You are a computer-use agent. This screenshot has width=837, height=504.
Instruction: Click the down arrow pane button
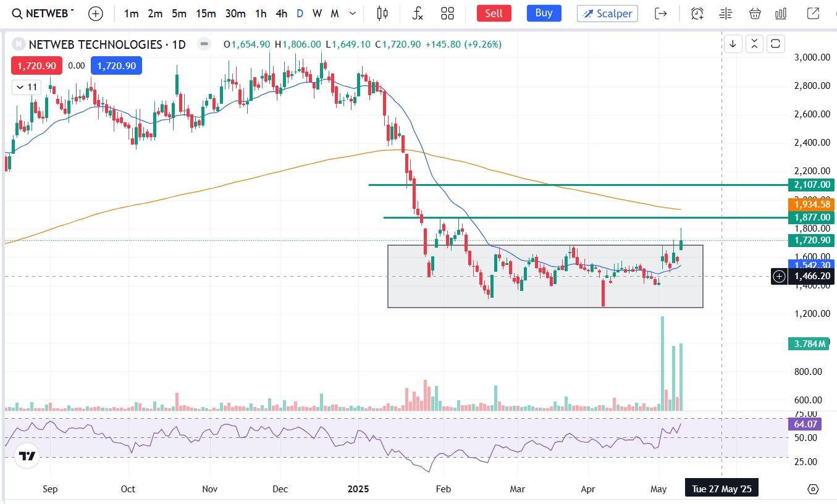[x=733, y=44]
